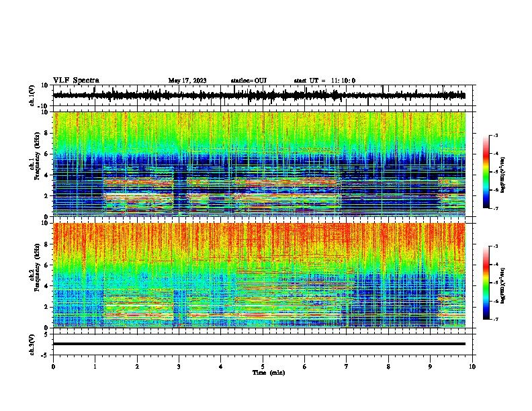Select the date text "May 17, 2023"

pyautogui.click(x=187, y=81)
